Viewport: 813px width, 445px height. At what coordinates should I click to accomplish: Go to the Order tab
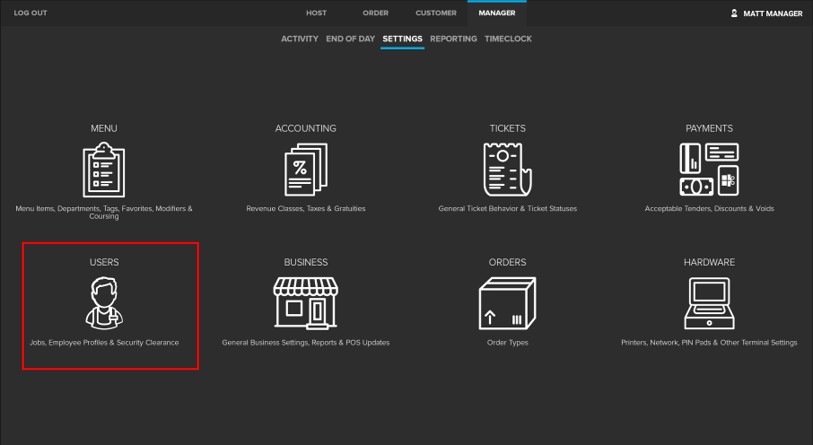375,13
